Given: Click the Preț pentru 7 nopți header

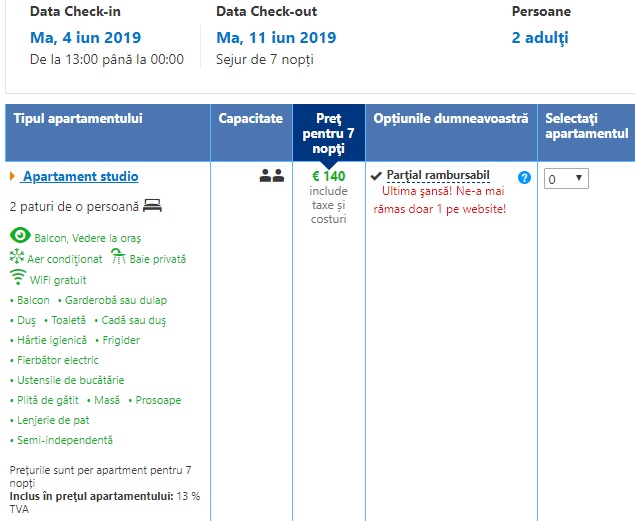Looking at the screenshot, I should click(329, 132).
